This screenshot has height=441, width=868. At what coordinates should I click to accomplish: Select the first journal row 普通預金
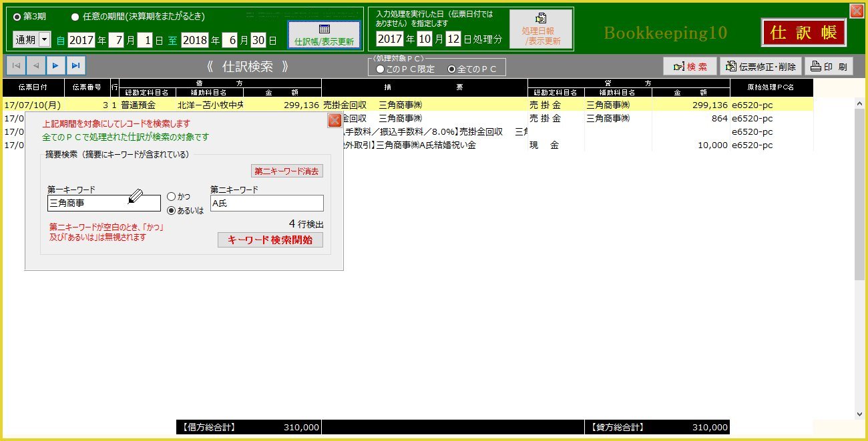tap(138, 105)
